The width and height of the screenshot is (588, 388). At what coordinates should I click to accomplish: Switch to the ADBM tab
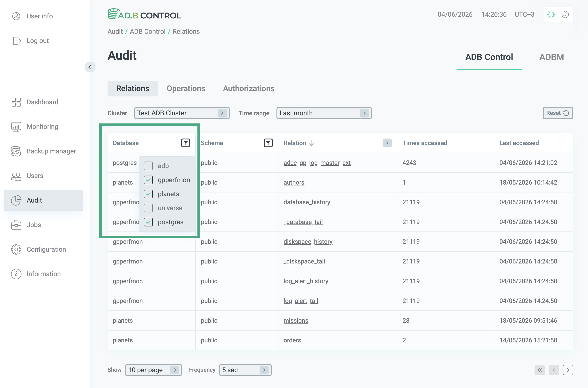(551, 57)
